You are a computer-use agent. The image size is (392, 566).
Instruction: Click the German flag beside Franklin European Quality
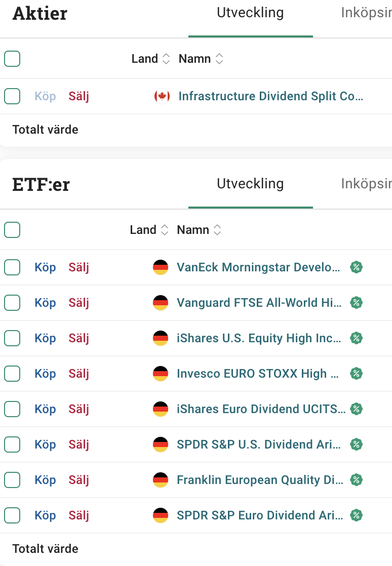coord(161,480)
